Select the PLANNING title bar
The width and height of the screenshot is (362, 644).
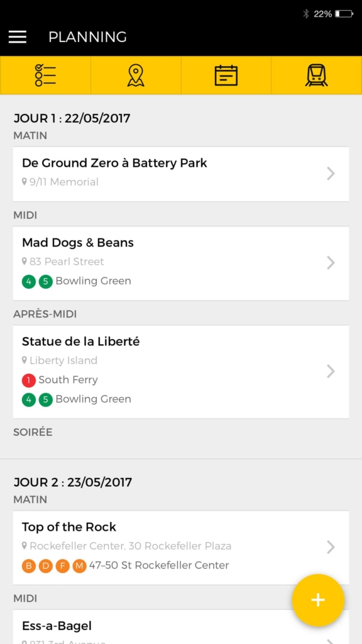coord(87,37)
